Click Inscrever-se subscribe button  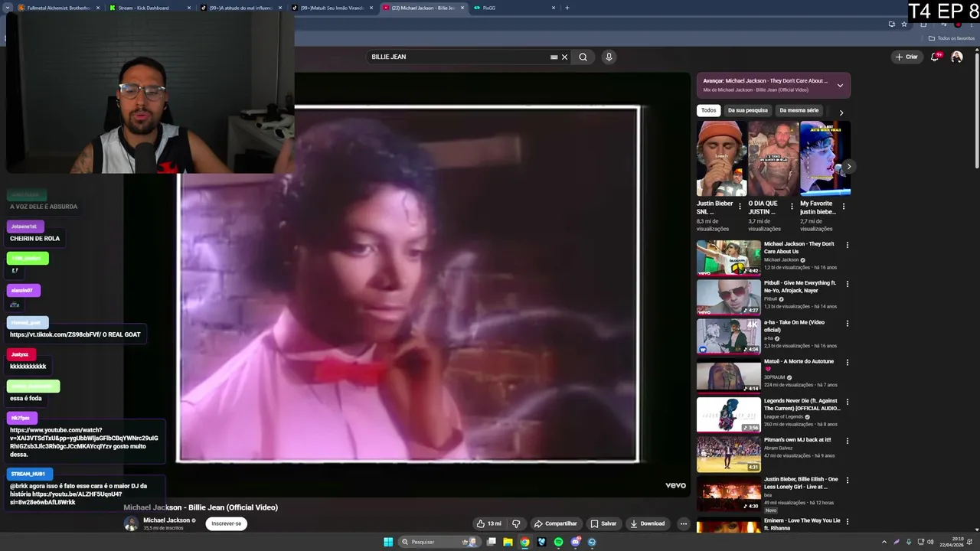(x=226, y=523)
